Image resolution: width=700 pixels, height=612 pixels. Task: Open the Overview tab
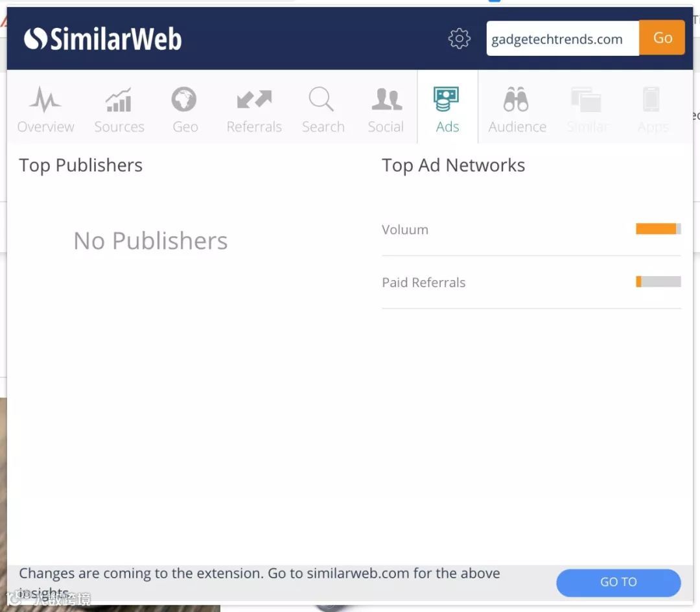click(45, 110)
